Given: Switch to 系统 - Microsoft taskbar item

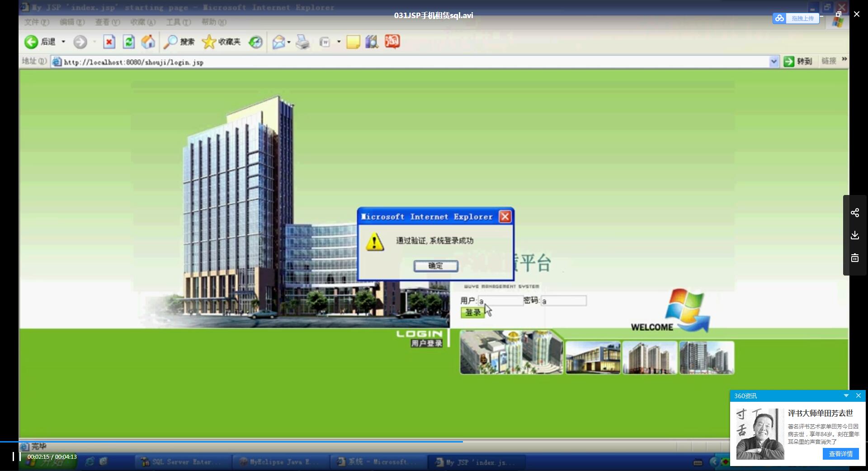Looking at the screenshot, I should click(x=378, y=462).
